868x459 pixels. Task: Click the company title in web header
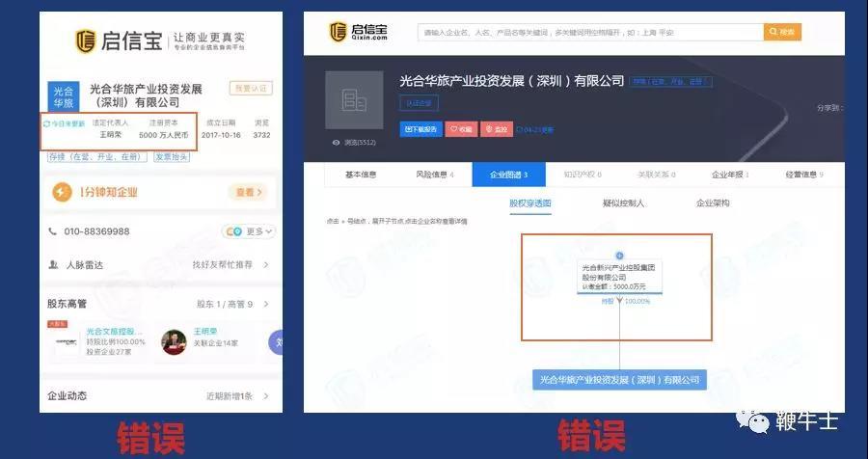point(512,81)
